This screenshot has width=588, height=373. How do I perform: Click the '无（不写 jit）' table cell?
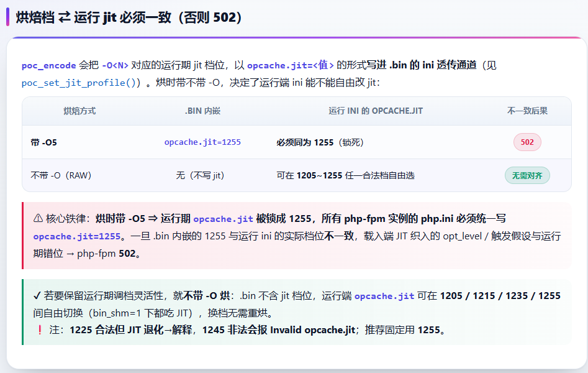200,175
